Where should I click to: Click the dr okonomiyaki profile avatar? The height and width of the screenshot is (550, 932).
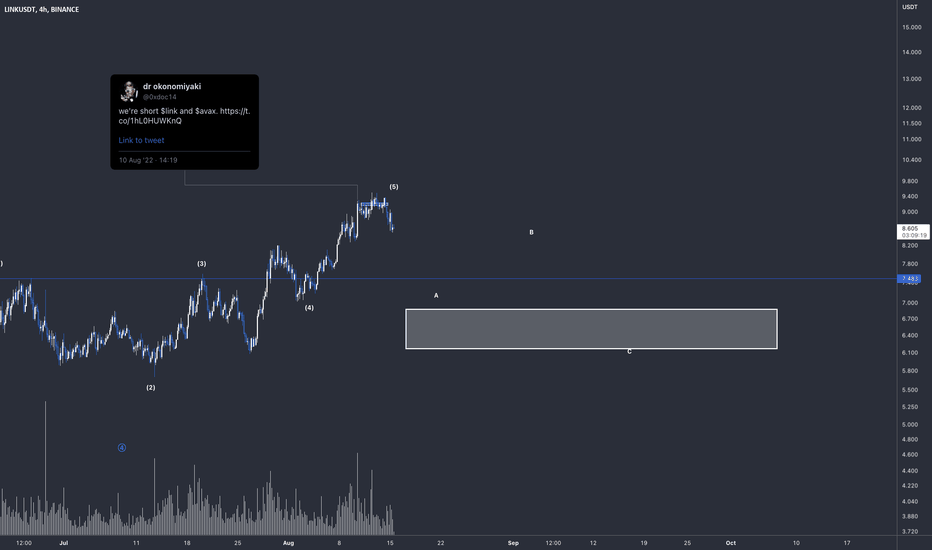coord(129,91)
